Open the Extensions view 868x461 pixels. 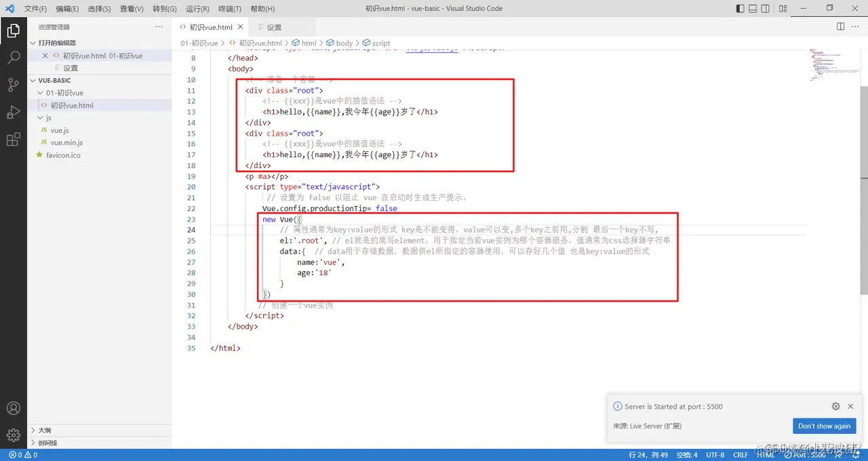click(13, 140)
